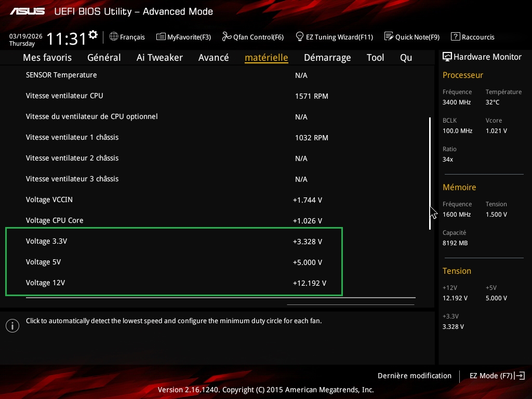
Task: Switch to EZ Mode (F7)
Action: pyautogui.click(x=491, y=376)
